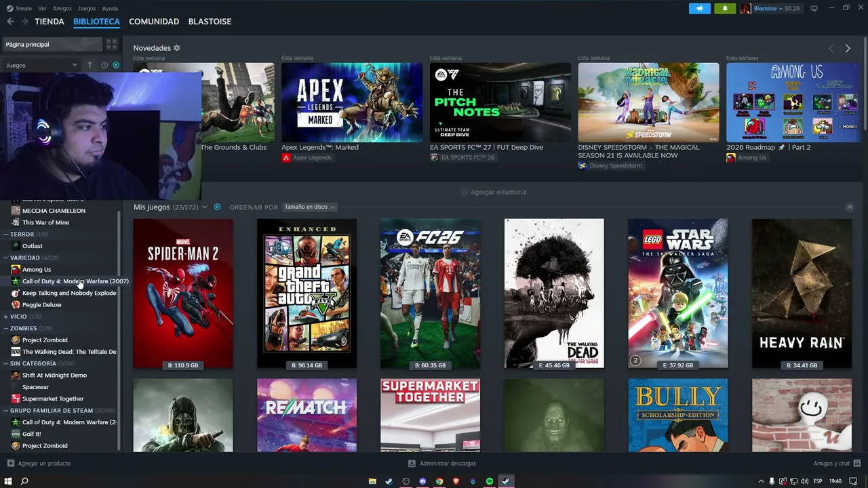Open the Disney Speedstorm Season 21 news card
The width and height of the screenshot is (868, 488).
click(648, 102)
